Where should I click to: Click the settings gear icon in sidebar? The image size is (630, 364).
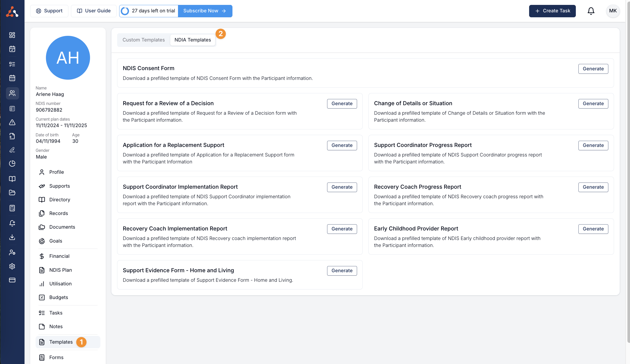[x=12, y=266]
